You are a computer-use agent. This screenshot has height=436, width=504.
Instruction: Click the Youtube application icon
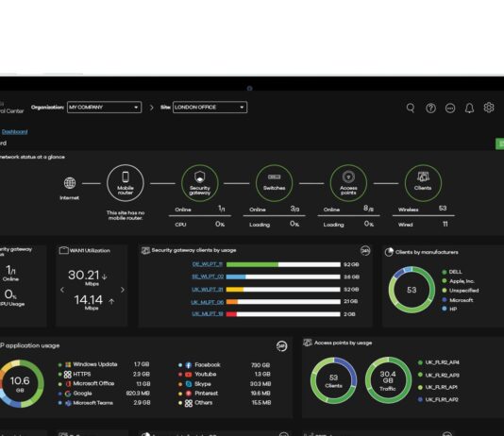[x=189, y=375]
